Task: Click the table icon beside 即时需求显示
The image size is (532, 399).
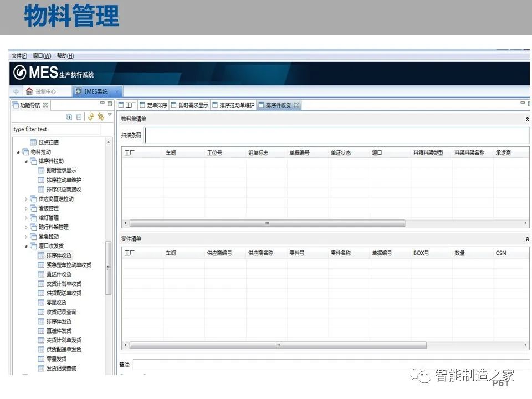Action: pos(41,170)
